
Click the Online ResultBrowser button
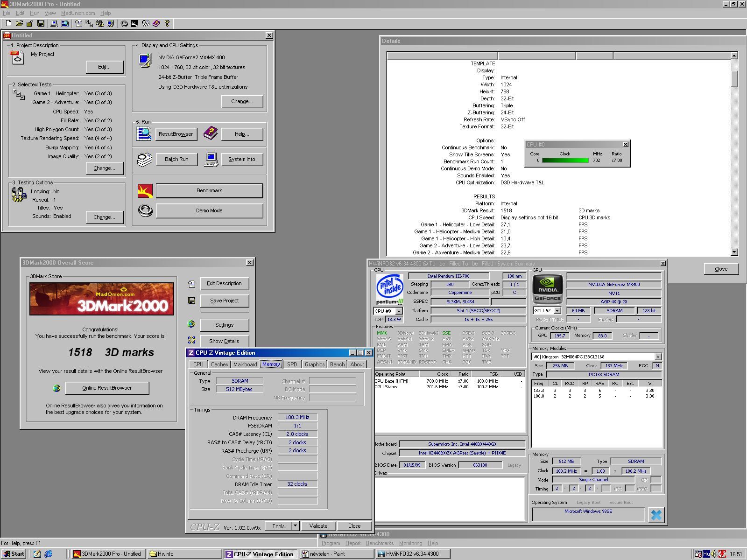107,388
